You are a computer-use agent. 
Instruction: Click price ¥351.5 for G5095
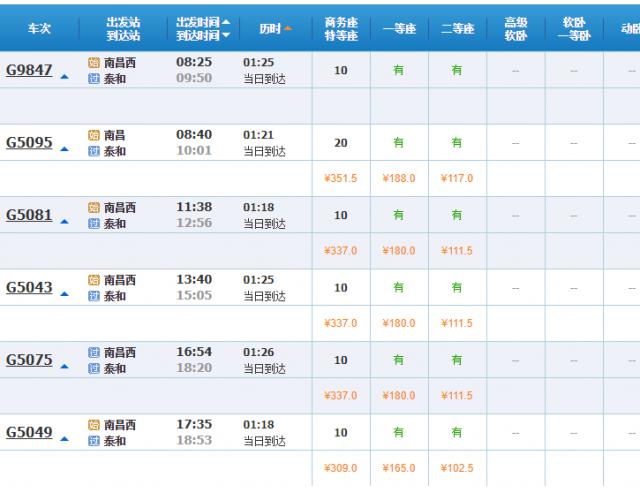340,178
